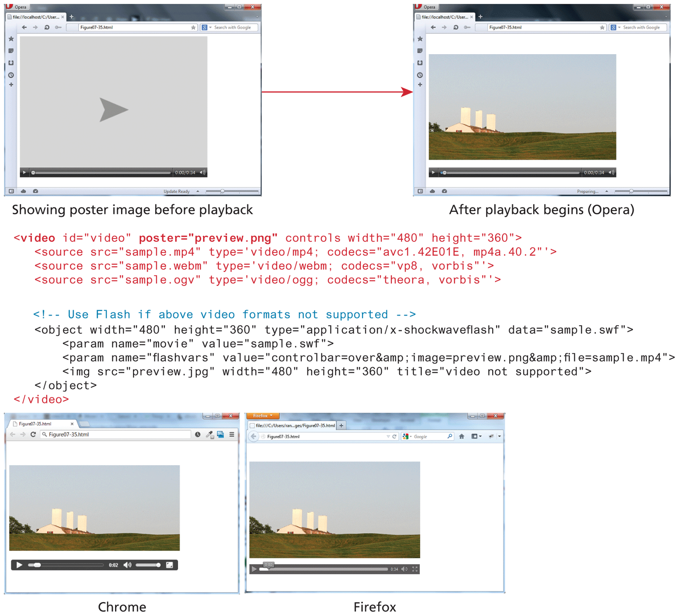Mute audio in Chrome video player
The height and width of the screenshot is (616, 679).
pyautogui.click(x=128, y=565)
